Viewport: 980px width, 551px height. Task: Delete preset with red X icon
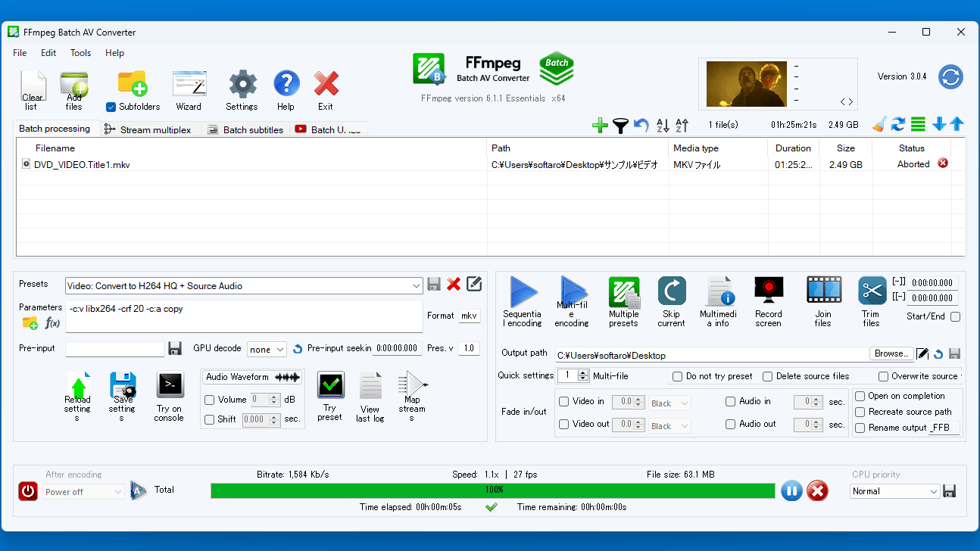[454, 284]
